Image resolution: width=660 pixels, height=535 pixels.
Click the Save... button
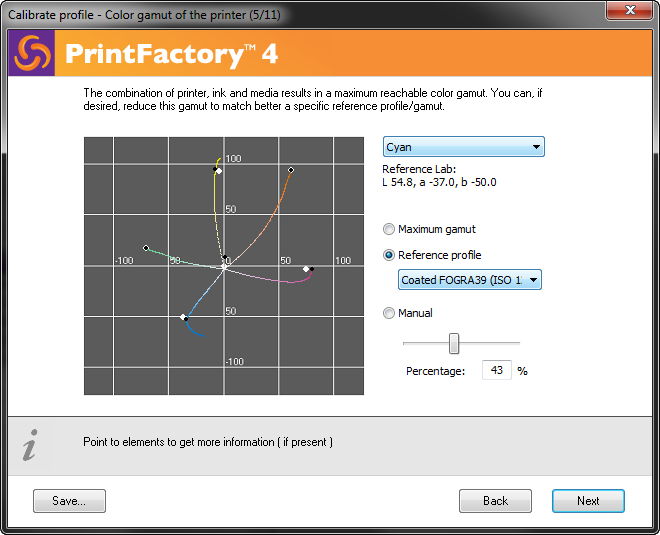click(69, 501)
